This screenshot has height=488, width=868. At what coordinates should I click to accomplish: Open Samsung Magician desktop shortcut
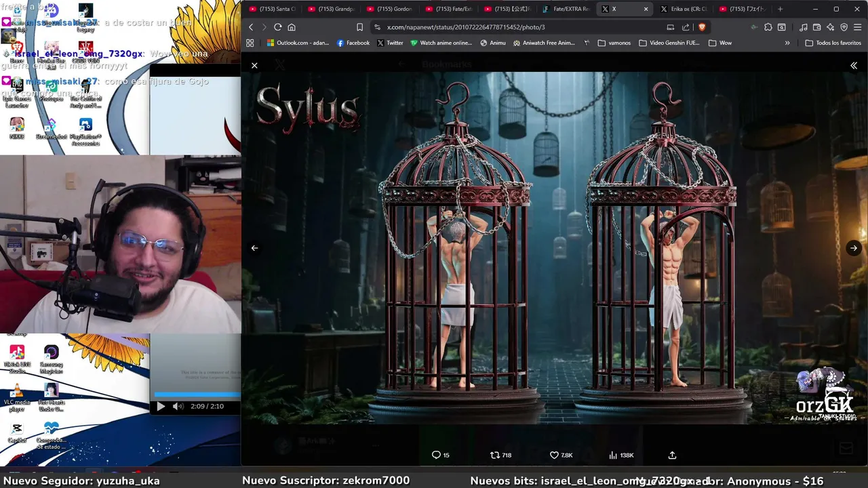pos(52,359)
